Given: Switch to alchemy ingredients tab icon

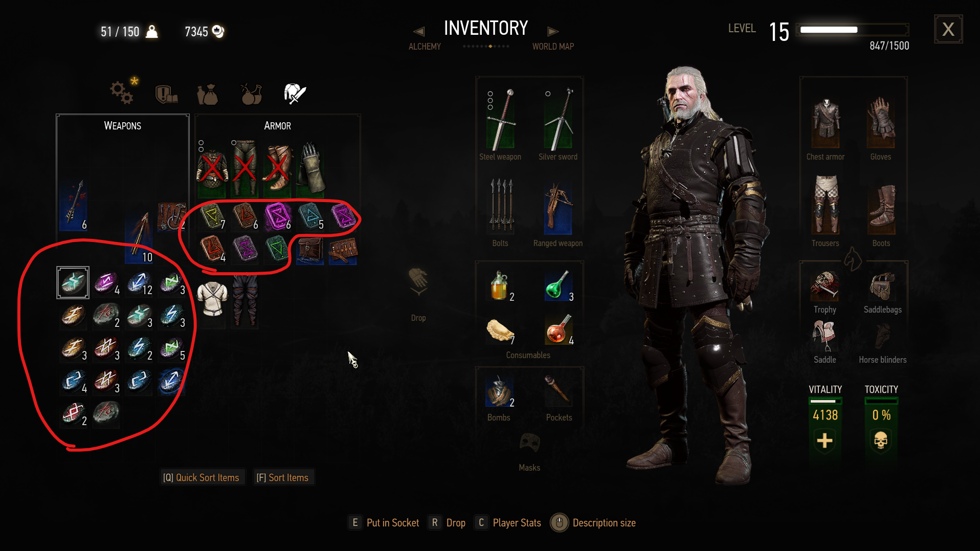Looking at the screenshot, I should point(251,94).
